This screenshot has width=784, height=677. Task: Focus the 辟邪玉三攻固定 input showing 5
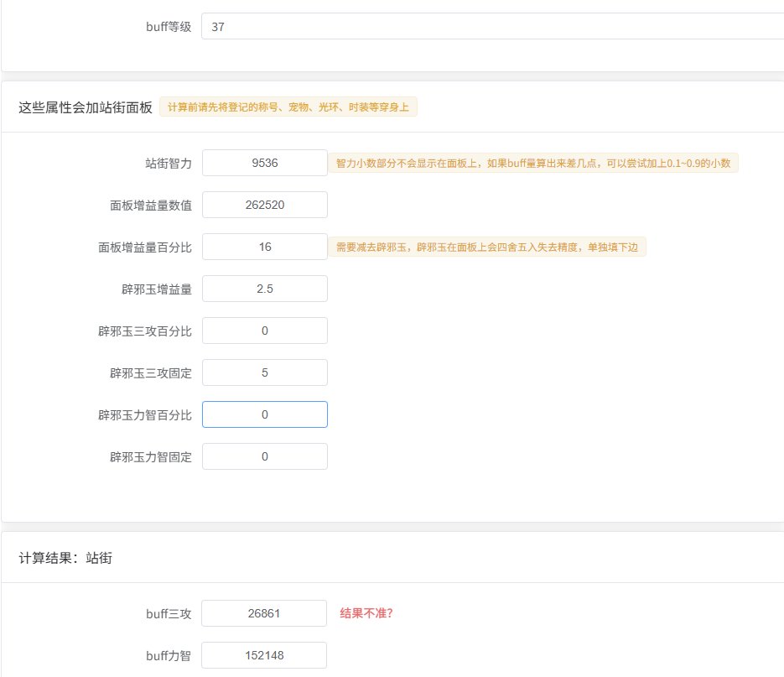click(264, 372)
